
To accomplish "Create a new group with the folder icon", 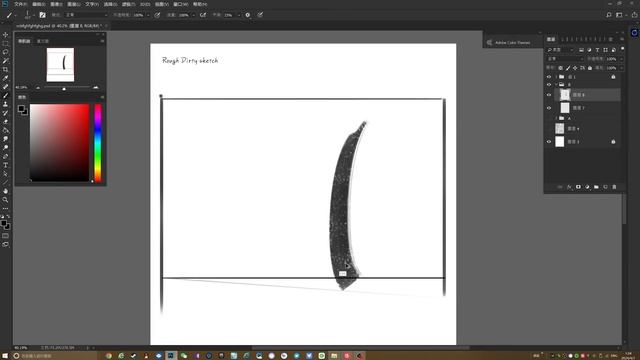I will [x=596, y=187].
